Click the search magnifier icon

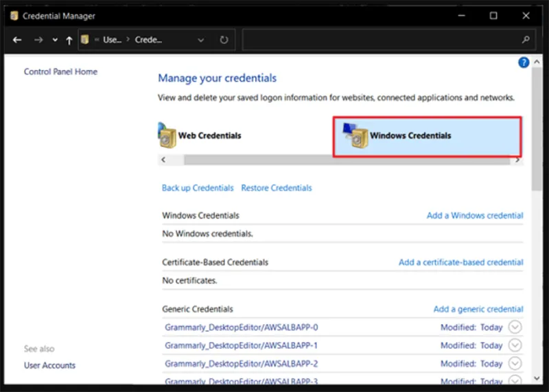(x=526, y=40)
